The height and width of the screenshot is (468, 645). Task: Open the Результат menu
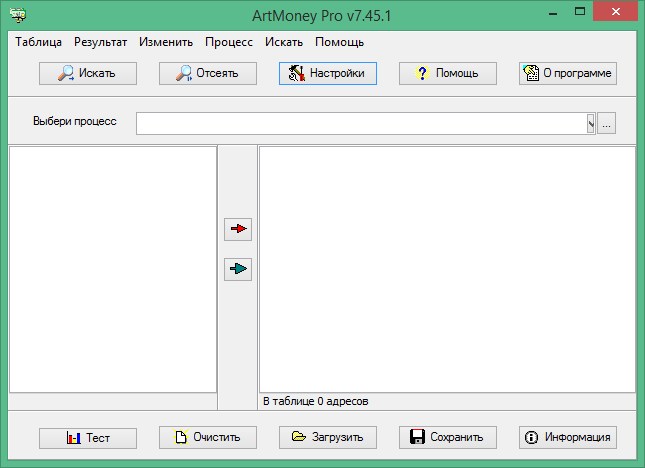pos(100,42)
